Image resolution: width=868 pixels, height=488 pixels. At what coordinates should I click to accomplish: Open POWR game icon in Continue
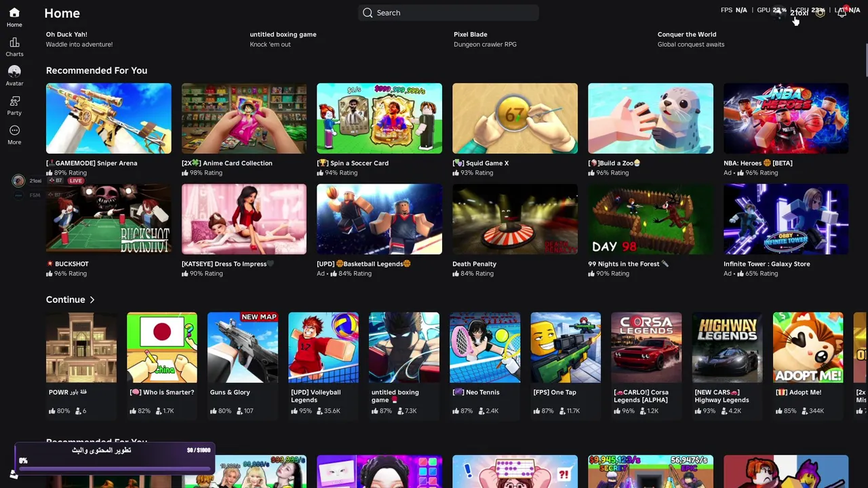pyautogui.click(x=81, y=348)
